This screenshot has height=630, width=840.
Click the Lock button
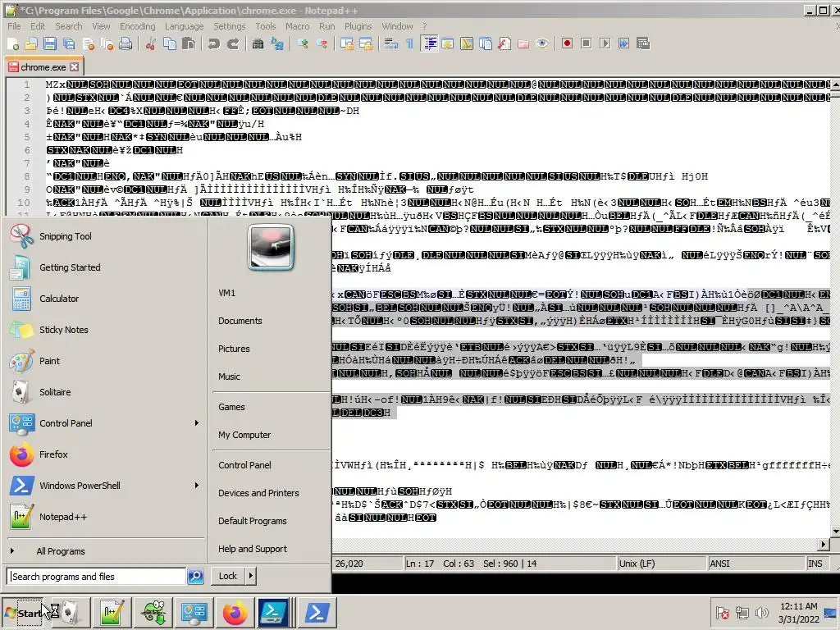[228, 576]
